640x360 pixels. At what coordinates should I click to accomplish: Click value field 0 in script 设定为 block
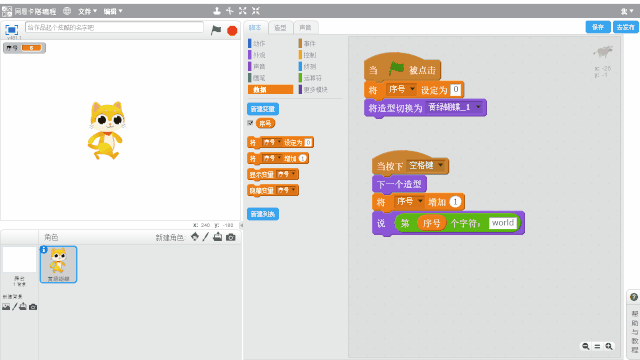[456, 89]
